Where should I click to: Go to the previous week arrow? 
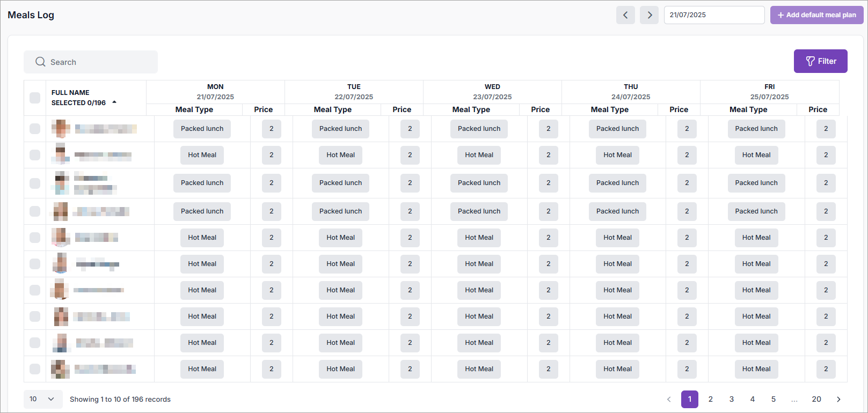point(625,15)
